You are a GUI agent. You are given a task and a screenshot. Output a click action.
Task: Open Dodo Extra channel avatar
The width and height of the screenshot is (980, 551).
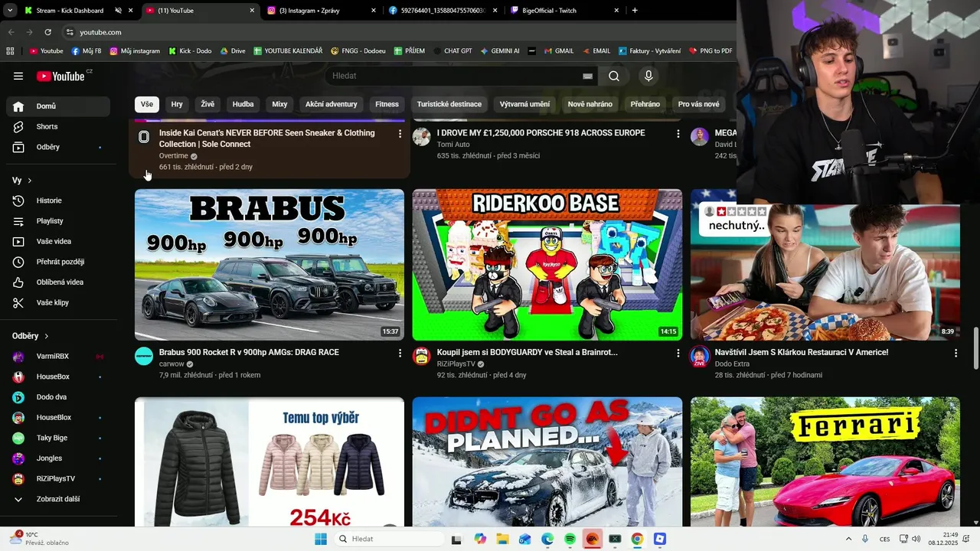coord(700,356)
